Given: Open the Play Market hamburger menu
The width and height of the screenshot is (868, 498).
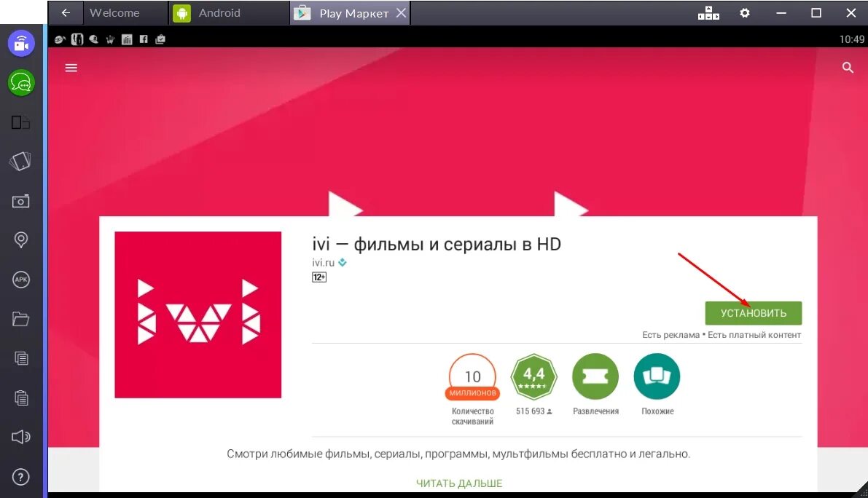Looking at the screenshot, I should (71, 68).
